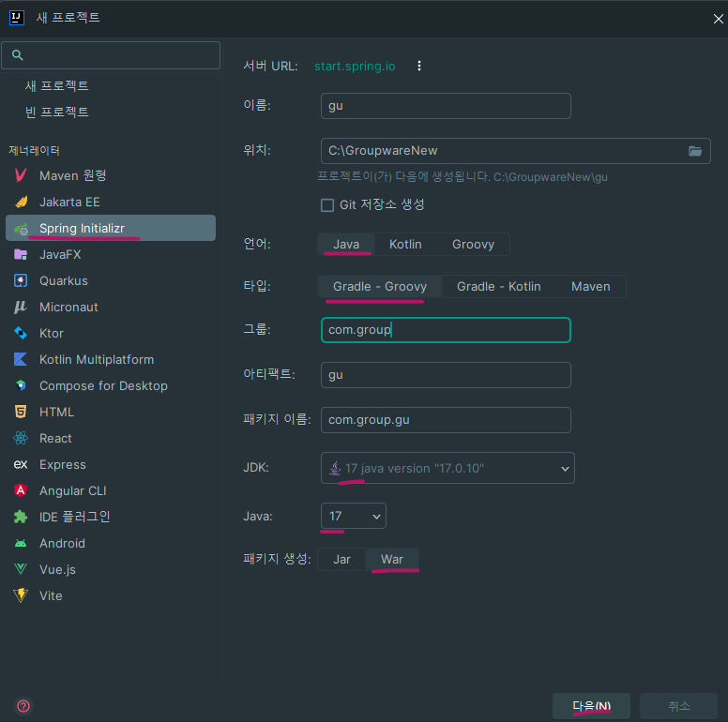Select Groovy as the language

(473, 244)
